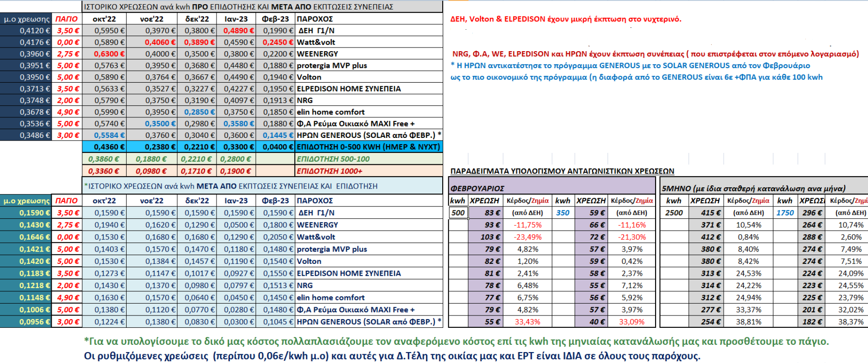Click the red 0,4060 € Watt&volt cell

[152, 42]
